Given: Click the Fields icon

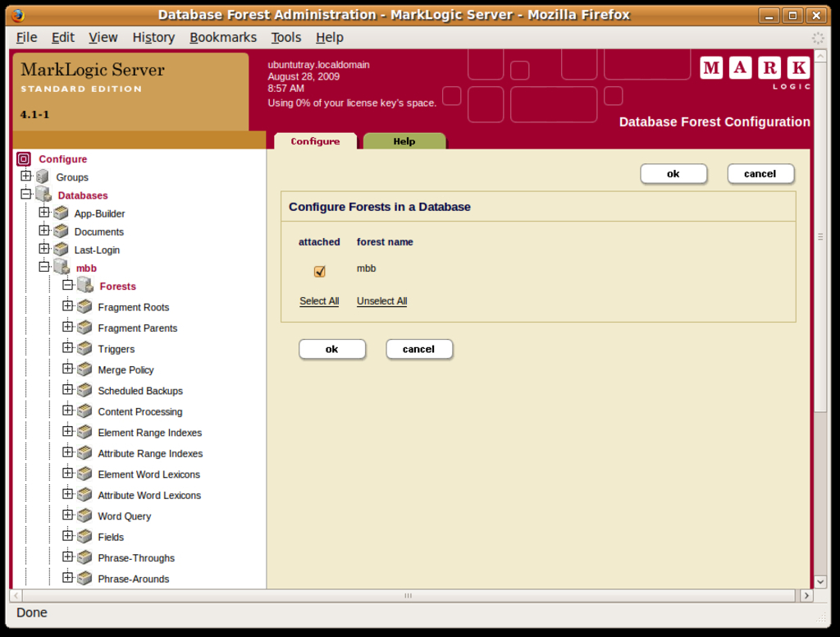Looking at the screenshot, I should (x=84, y=537).
